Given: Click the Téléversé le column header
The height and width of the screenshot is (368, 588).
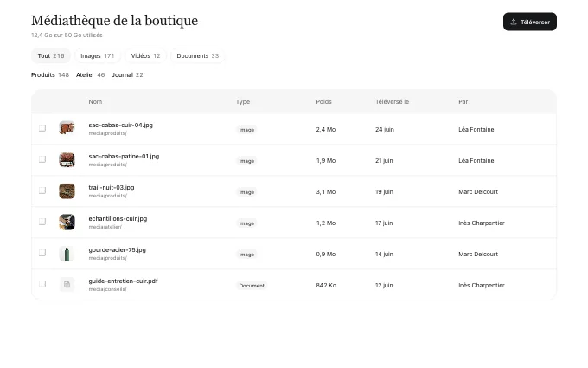Looking at the screenshot, I should (393, 102).
